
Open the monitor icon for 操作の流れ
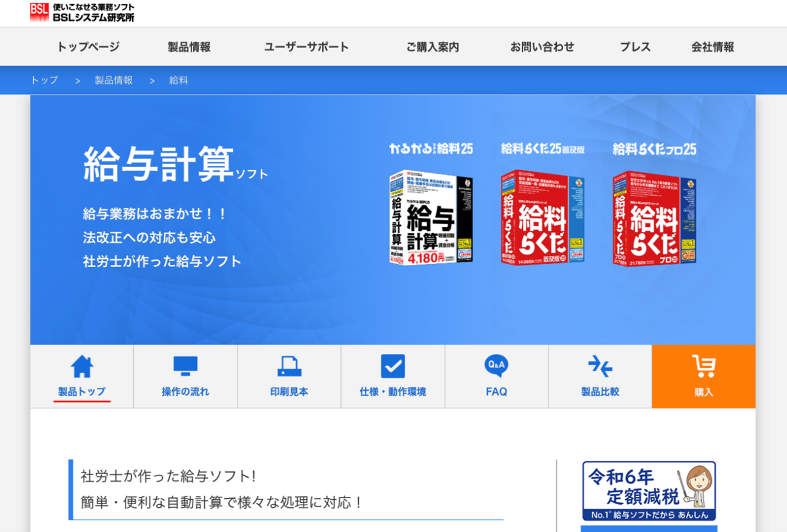click(x=185, y=366)
